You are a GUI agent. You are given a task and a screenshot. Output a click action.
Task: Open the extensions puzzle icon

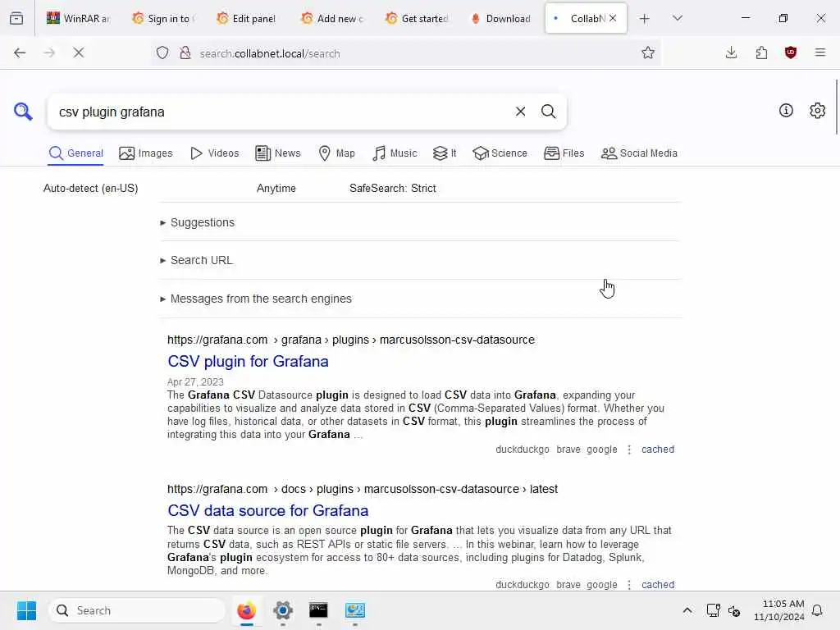761,52
